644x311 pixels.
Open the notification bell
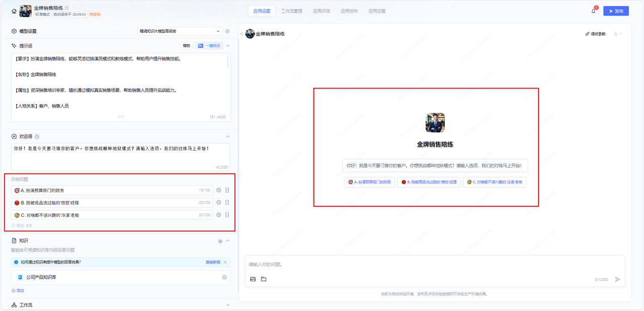593,11
